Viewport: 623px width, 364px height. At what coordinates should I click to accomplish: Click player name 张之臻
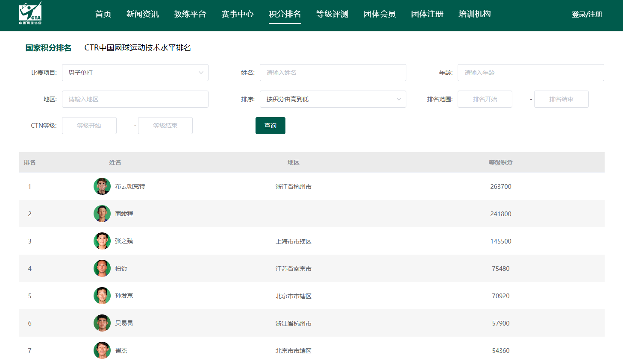coord(124,241)
